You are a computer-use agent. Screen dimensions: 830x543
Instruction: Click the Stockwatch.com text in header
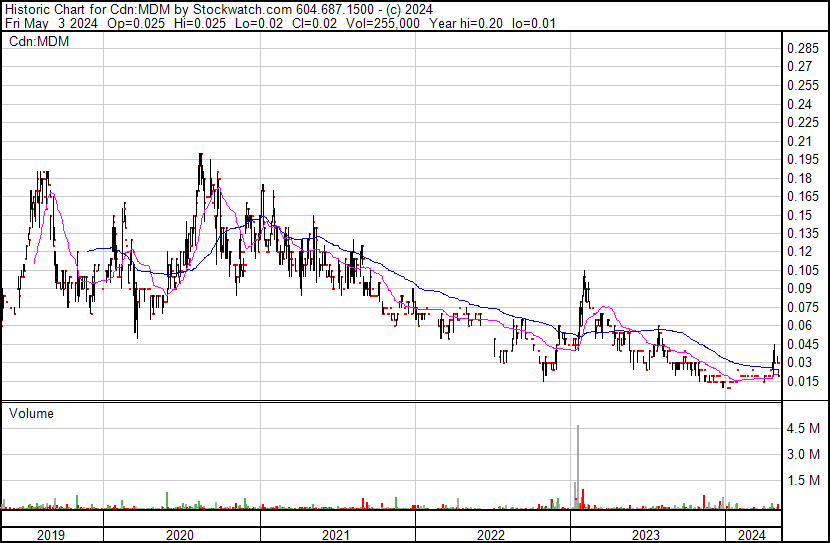242,8
